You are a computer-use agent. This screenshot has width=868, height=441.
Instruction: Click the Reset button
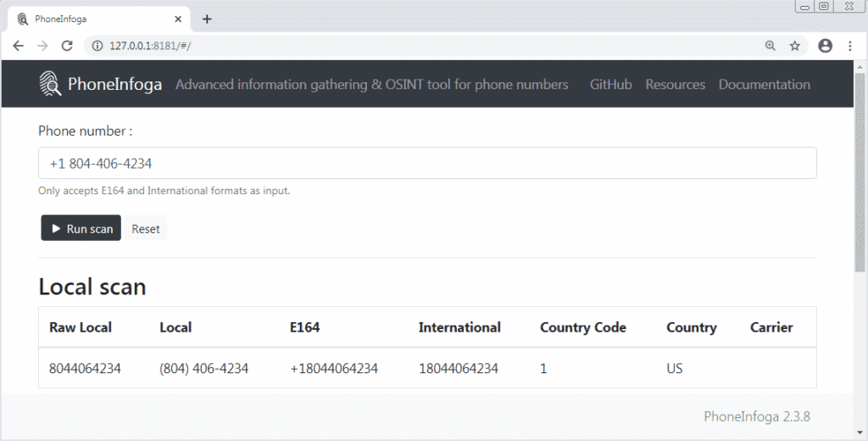click(146, 228)
